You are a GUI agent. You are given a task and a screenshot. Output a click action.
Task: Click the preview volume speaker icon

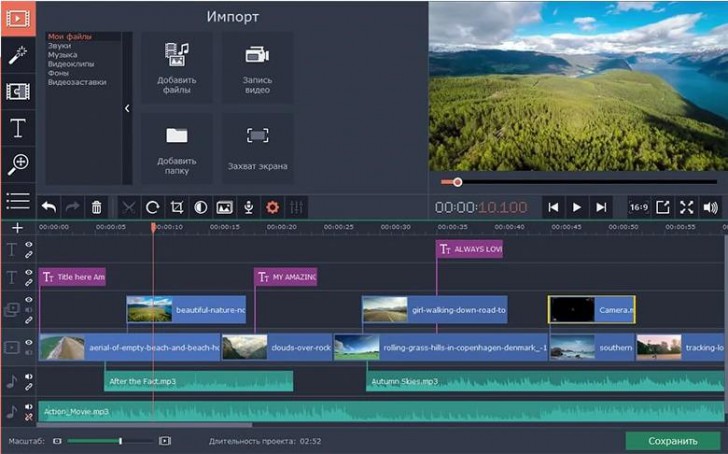click(x=711, y=207)
